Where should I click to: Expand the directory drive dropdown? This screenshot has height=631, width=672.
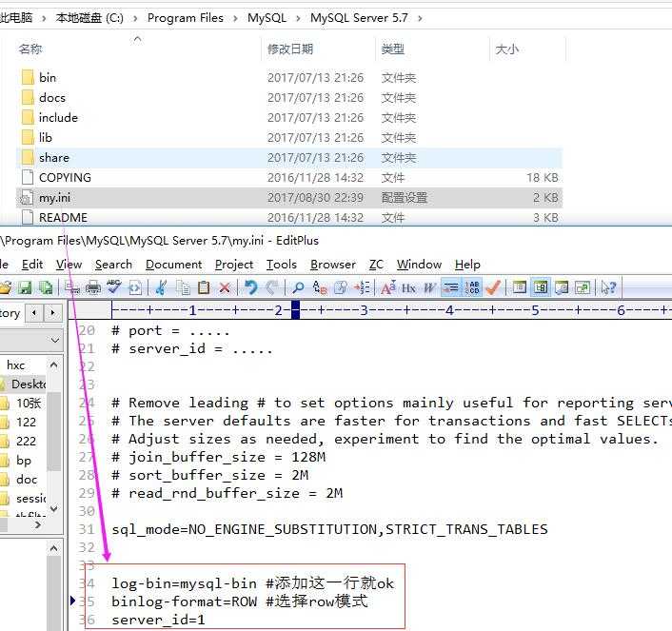pos(55,341)
